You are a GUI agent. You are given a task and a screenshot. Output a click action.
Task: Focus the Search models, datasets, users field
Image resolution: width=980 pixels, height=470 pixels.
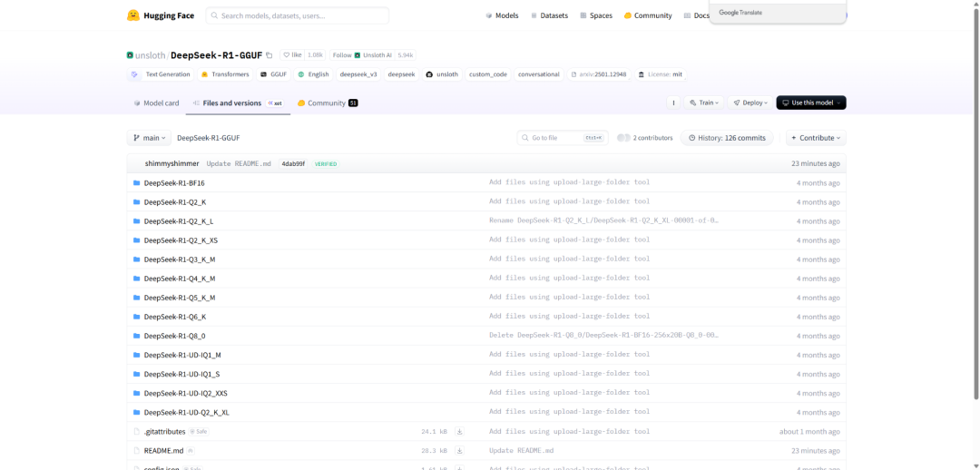tap(297, 15)
